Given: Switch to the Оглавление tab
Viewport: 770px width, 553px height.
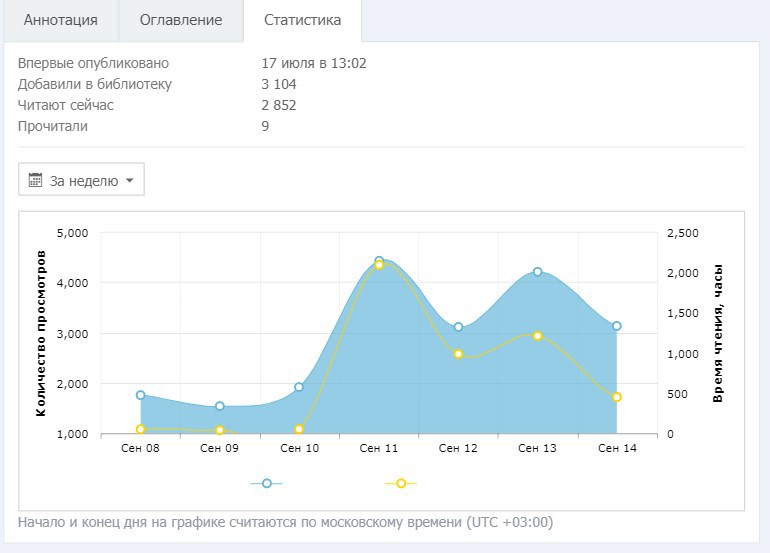Looking at the screenshot, I should (x=180, y=20).
